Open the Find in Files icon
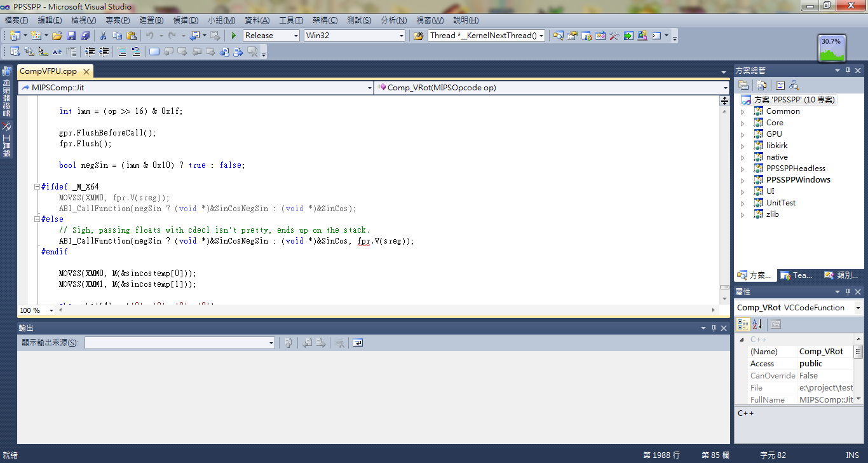The image size is (868, 463). click(x=418, y=36)
